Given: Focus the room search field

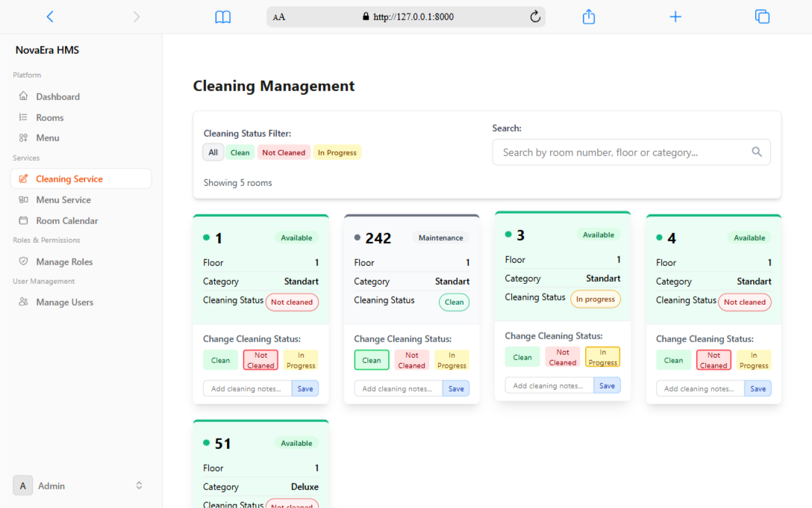Looking at the screenshot, I should pyautogui.click(x=631, y=152).
